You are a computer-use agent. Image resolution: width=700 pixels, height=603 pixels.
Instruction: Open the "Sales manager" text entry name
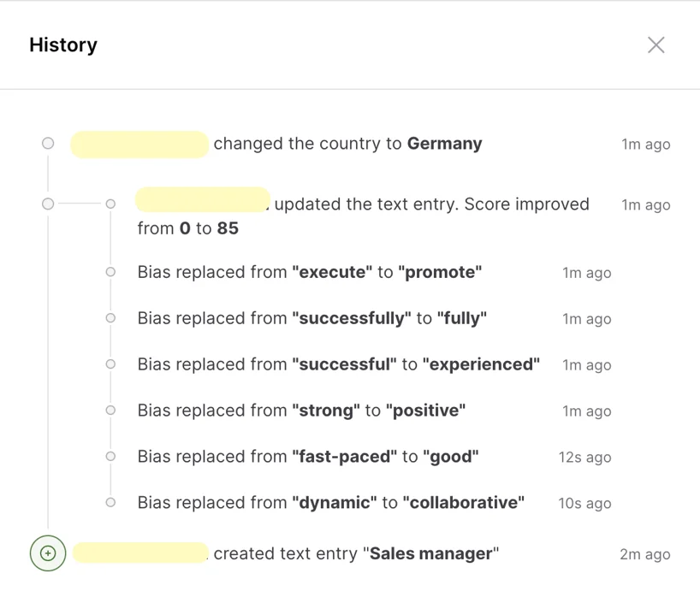coord(430,553)
